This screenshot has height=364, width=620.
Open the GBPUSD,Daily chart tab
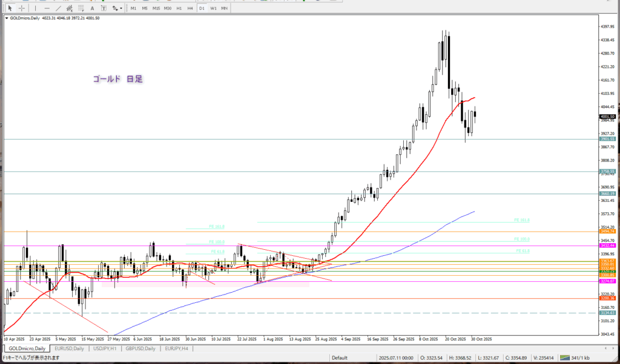(139, 349)
